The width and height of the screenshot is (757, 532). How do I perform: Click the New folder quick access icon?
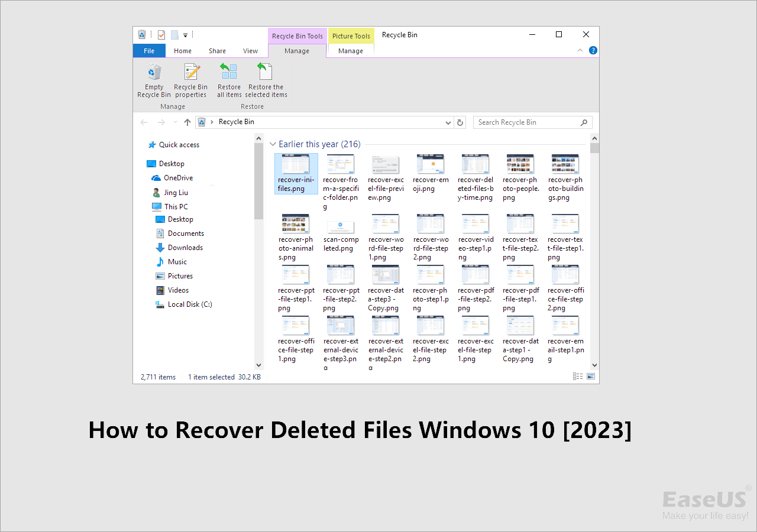point(174,35)
